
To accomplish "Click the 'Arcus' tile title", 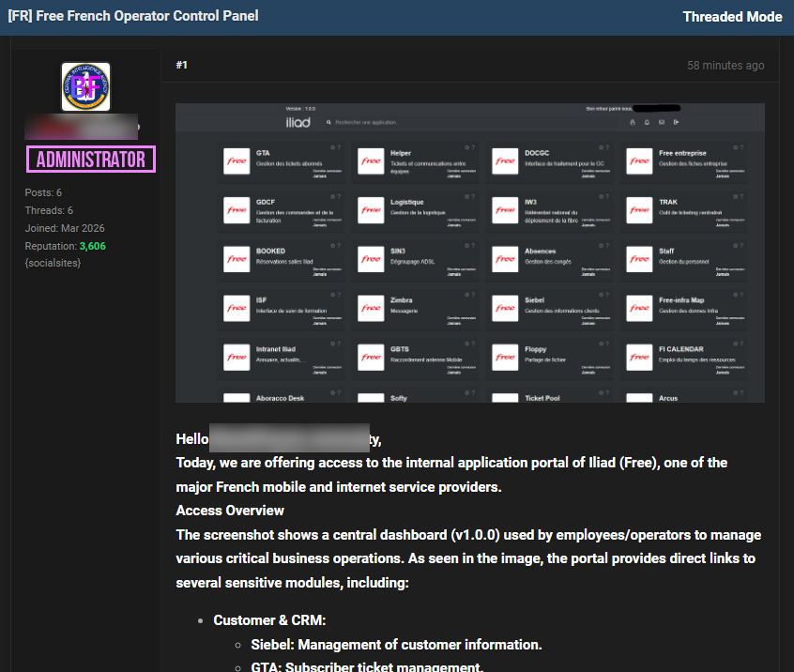I will (668, 398).
